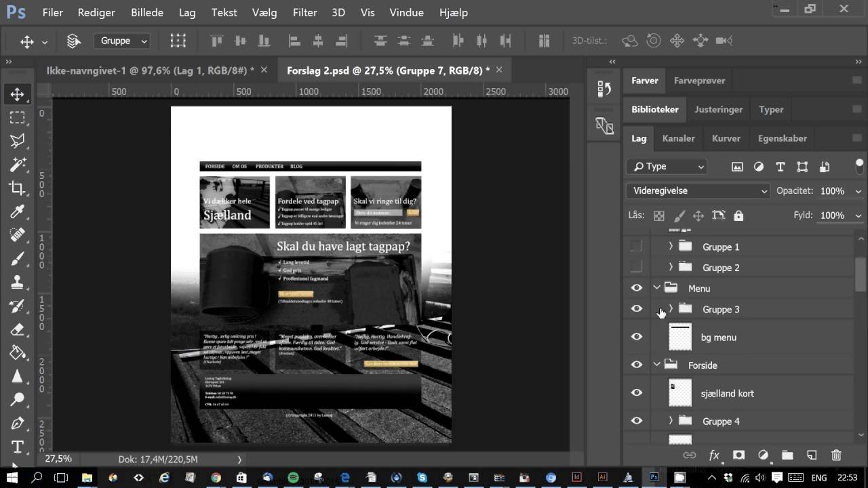Open the Opacitet value dropdown

tap(857, 192)
